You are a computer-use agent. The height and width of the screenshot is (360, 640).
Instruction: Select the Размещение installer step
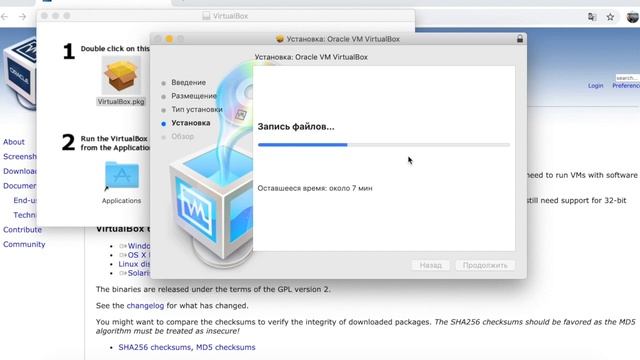pos(194,96)
